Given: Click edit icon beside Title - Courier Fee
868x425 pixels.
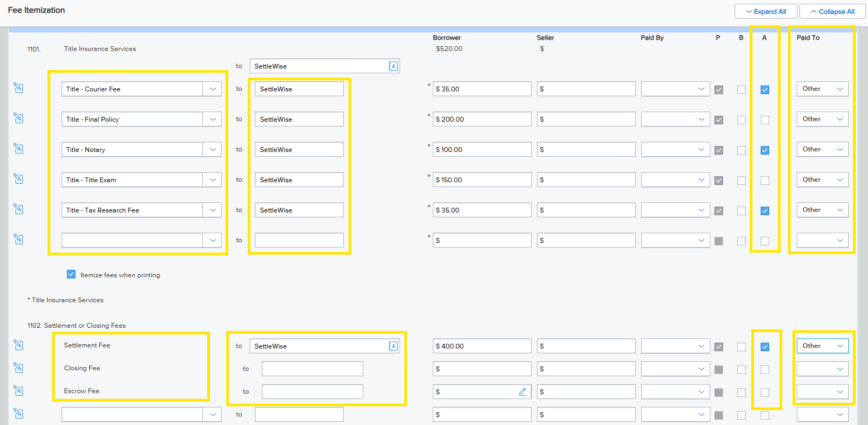Looking at the screenshot, I should tap(19, 88).
